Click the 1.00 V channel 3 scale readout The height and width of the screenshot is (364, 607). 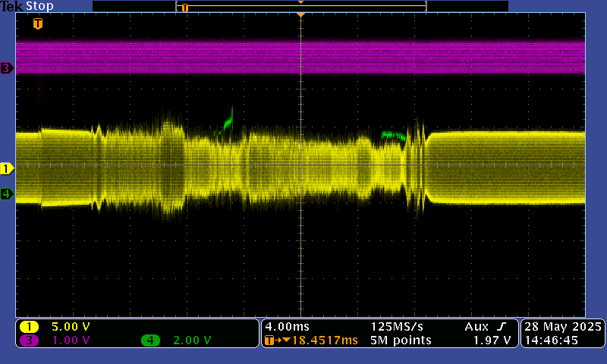pyautogui.click(x=70, y=340)
